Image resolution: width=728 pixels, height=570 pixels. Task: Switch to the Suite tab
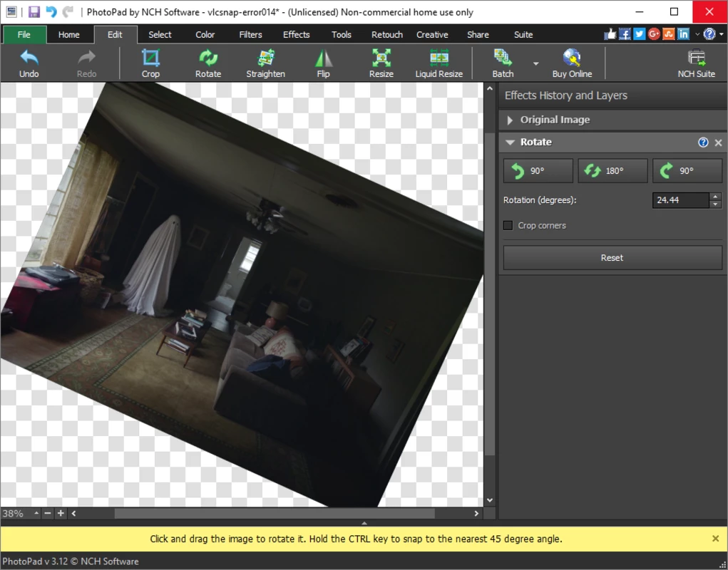pyautogui.click(x=523, y=35)
